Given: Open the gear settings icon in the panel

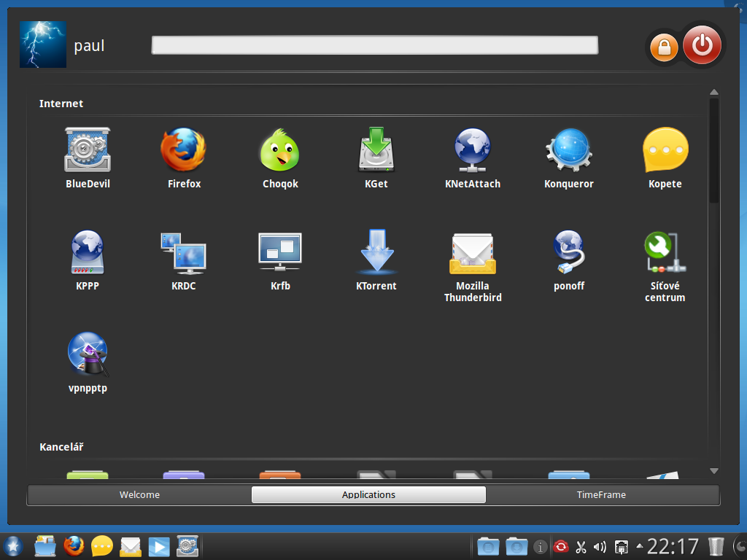Looking at the screenshot, I should tap(187, 545).
